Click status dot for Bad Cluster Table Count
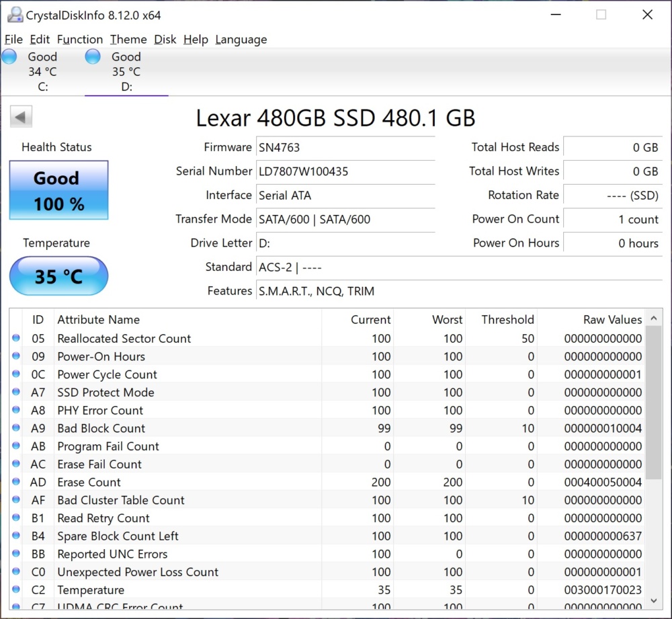672x619 pixels. [16, 499]
